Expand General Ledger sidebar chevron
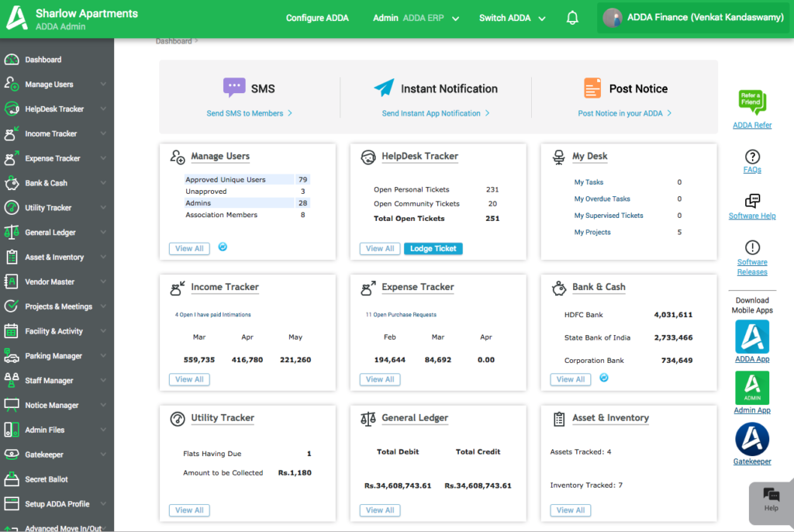This screenshot has width=794, height=532. [x=103, y=233]
